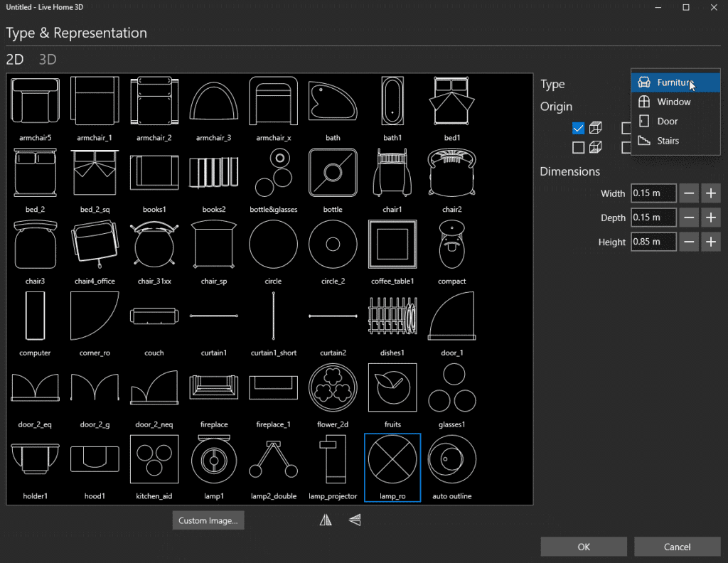Check the unchecked origin box below the checked one

[578, 148]
